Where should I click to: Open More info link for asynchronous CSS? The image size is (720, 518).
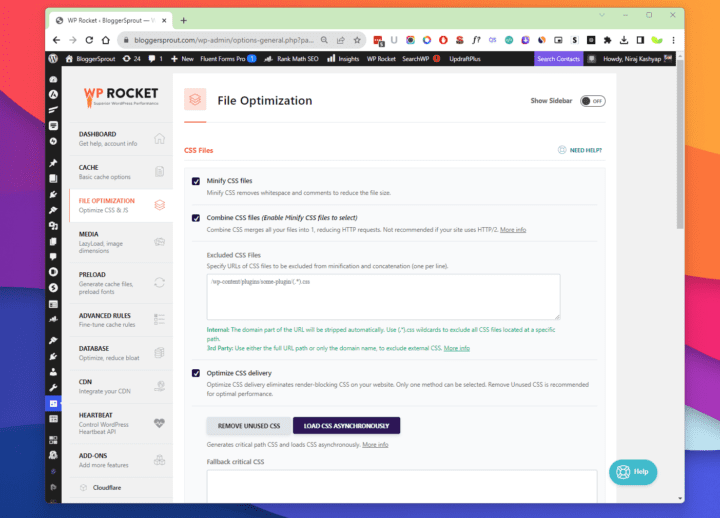375,445
